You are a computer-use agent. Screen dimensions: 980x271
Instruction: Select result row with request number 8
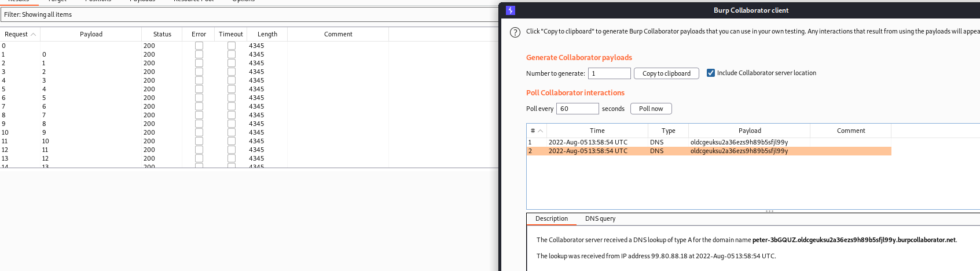coord(249,115)
